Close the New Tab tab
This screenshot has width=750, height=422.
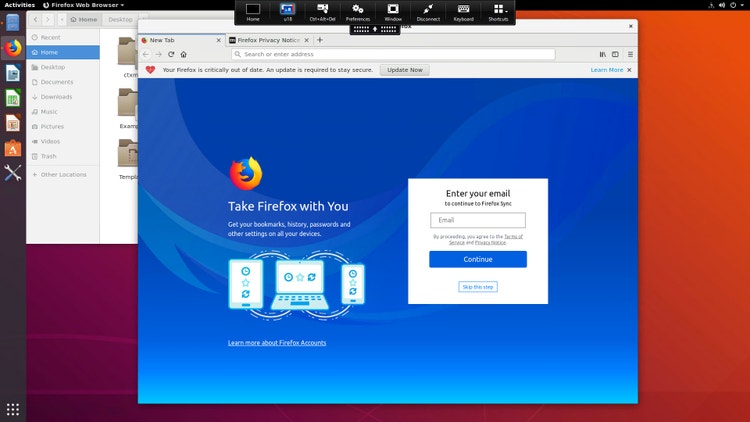pyautogui.click(x=219, y=40)
